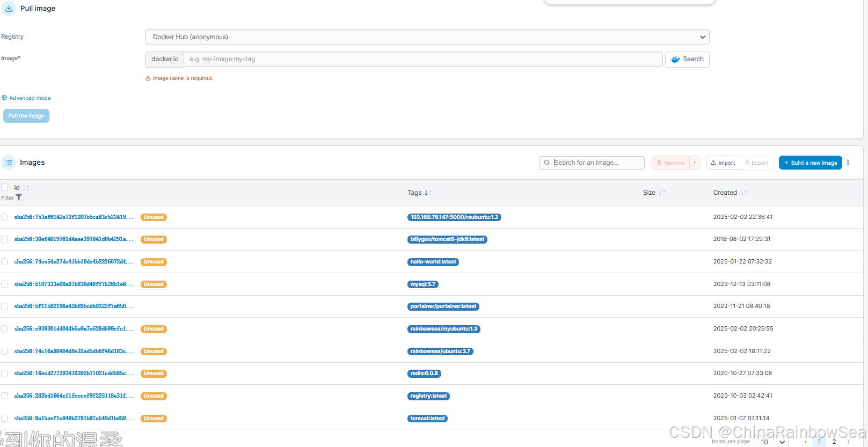Screen dimensions: 868x447
Task: Expand the Remove button dropdown arrow
Action: tap(695, 163)
